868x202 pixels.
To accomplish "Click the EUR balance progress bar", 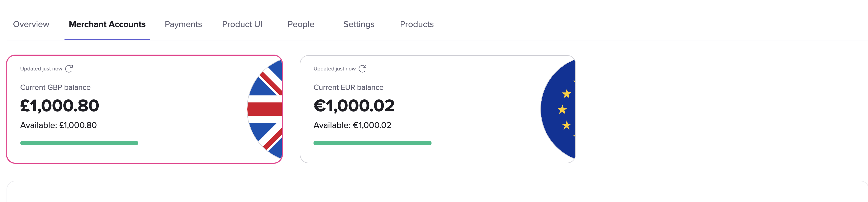I will pos(372,143).
